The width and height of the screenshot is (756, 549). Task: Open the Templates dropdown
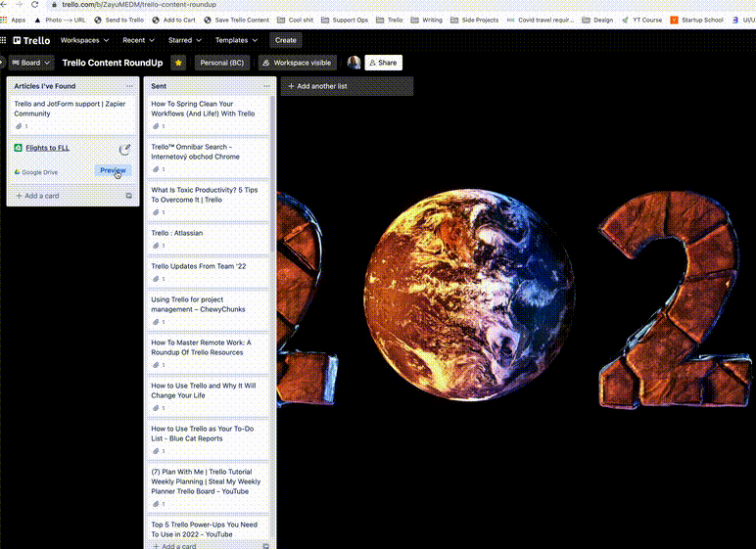click(x=237, y=40)
